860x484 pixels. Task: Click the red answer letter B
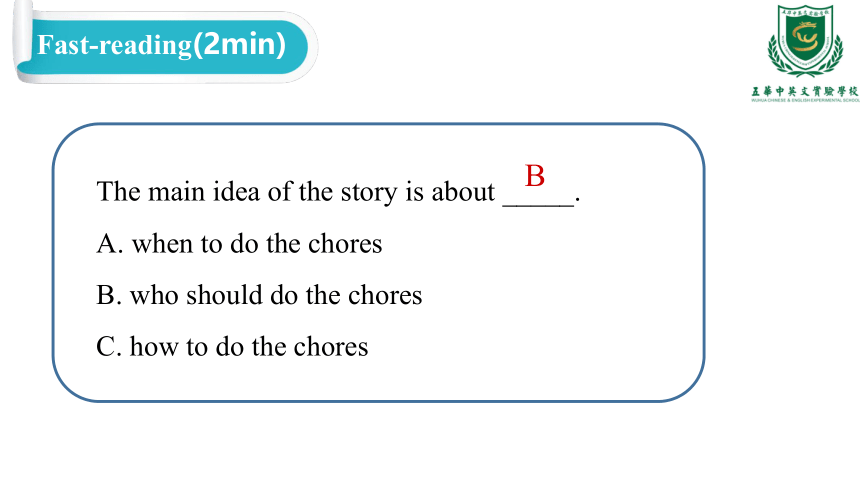pyautogui.click(x=535, y=176)
